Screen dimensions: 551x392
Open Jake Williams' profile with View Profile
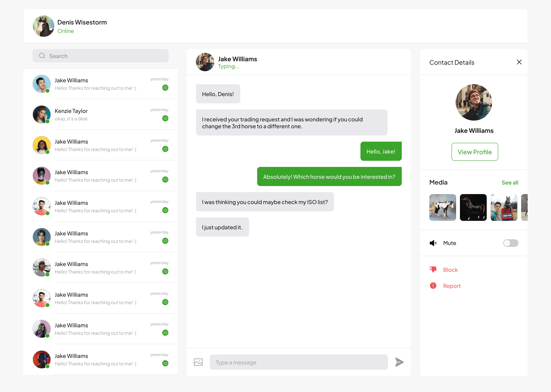tap(474, 152)
